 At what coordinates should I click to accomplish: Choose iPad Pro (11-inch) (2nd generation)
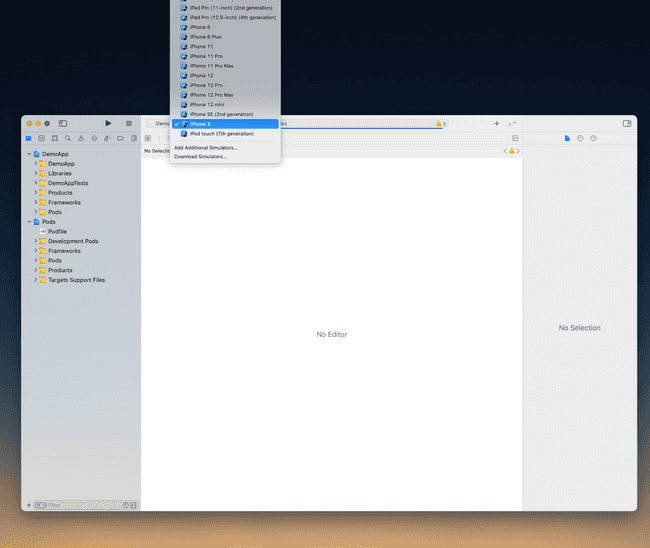(225, 8)
